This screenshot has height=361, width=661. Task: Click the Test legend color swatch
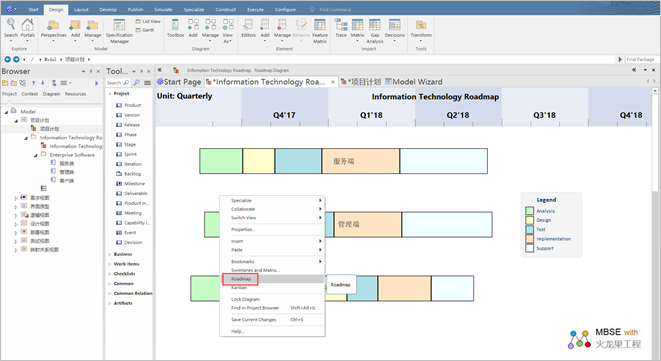tap(529, 229)
